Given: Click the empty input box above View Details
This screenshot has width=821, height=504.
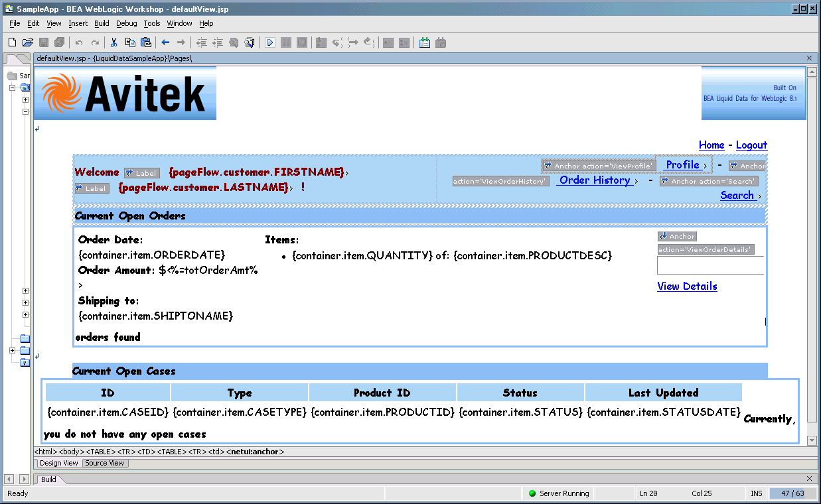Looking at the screenshot, I should pos(710,265).
